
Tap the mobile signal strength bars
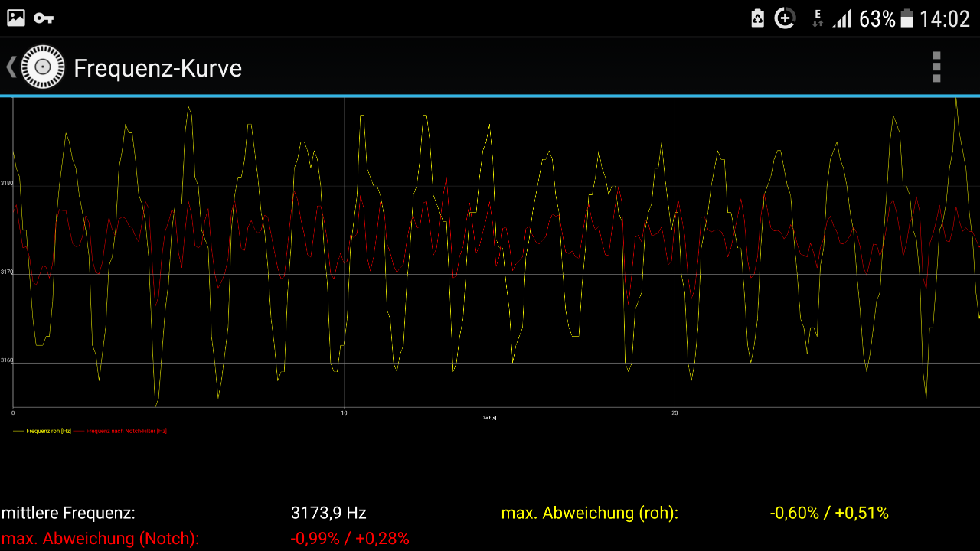tap(842, 18)
